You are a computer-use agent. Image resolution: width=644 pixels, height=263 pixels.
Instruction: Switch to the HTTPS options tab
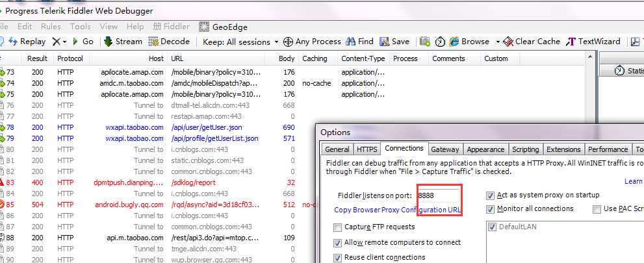(367, 149)
